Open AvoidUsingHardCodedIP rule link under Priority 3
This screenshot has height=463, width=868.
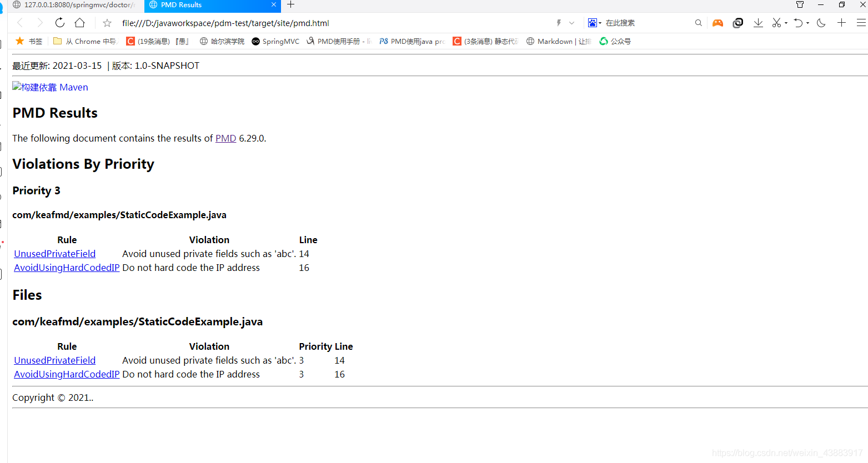pyautogui.click(x=67, y=268)
